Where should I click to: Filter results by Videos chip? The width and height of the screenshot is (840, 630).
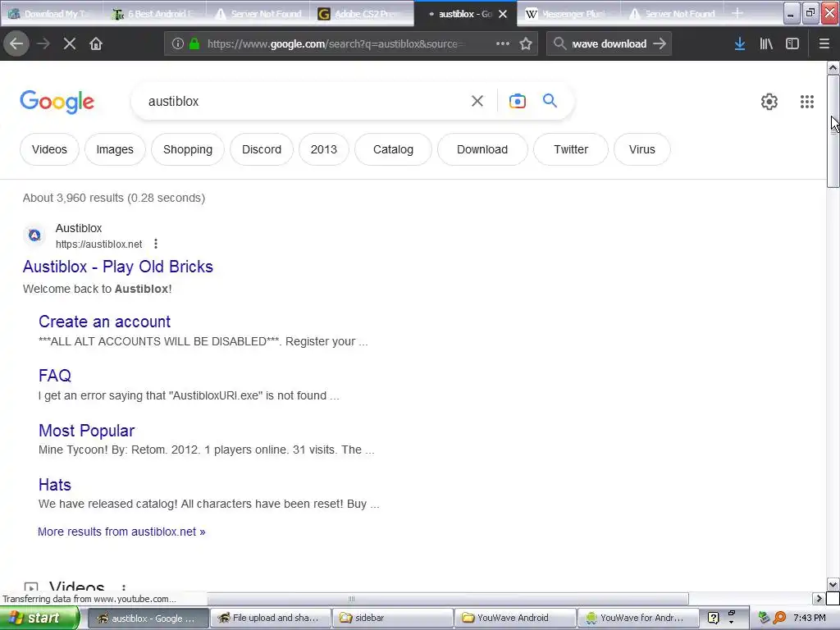49,149
